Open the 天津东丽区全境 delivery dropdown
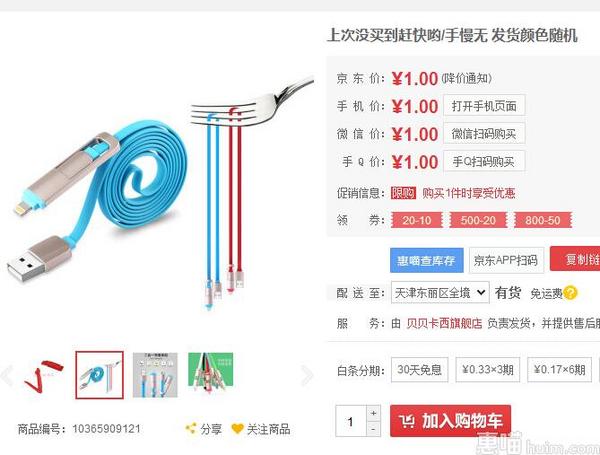 click(440, 293)
